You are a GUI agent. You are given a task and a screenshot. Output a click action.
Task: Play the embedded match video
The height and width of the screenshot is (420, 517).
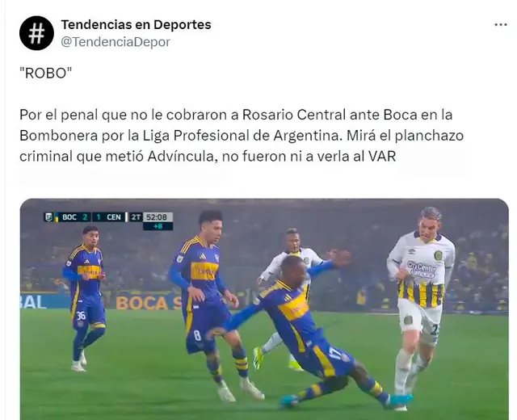click(x=264, y=309)
